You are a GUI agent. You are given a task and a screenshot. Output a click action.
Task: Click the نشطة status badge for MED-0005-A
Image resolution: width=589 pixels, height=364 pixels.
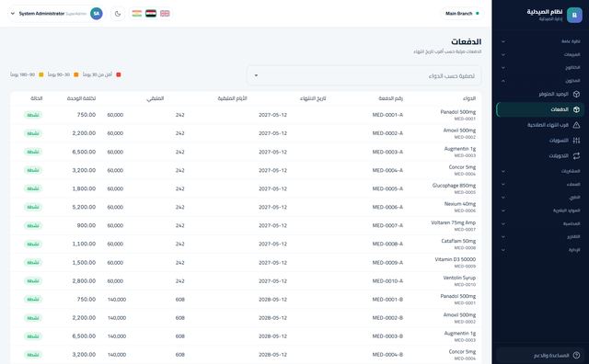[x=33, y=188]
